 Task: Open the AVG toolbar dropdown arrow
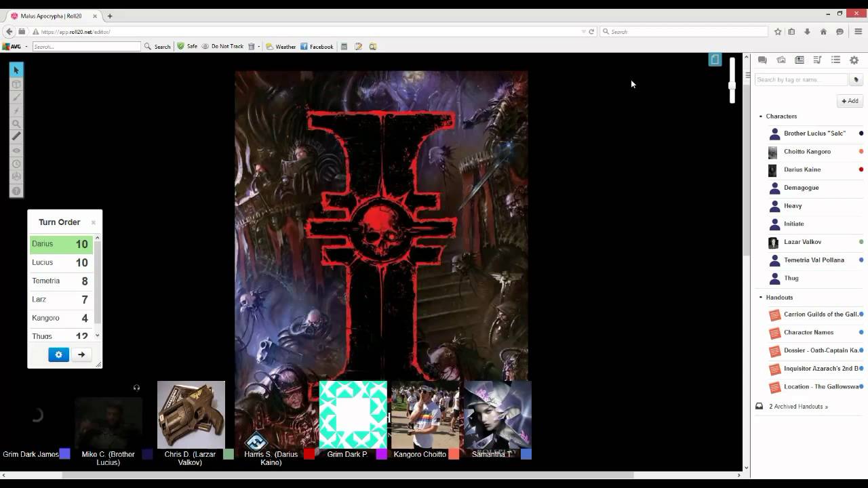point(26,47)
